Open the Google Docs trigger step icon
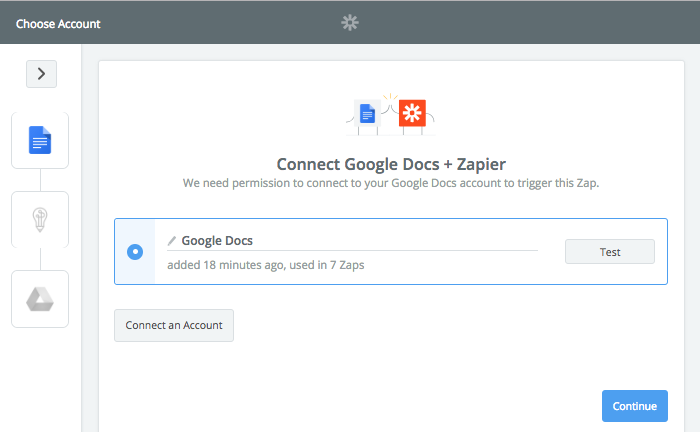 (x=40, y=140)
